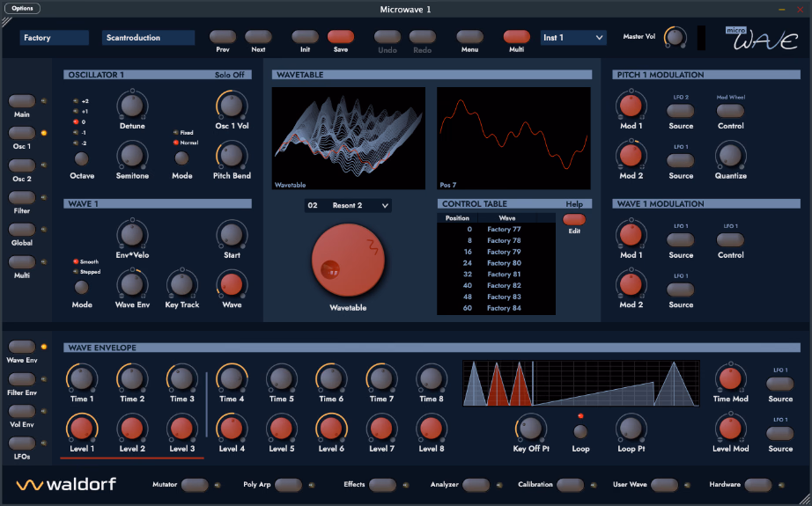Click the Osc 1 Vol knob
The width and height of the screenshot is (812, 506).
232,105
